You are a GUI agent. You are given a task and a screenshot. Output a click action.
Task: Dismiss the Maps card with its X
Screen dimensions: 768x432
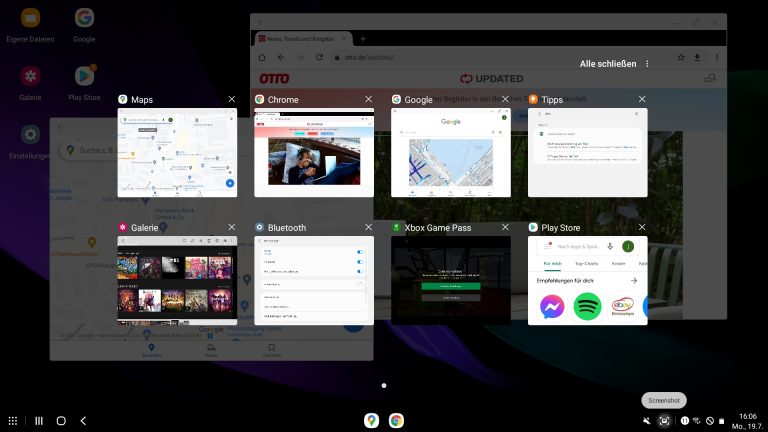pos(231,99)
